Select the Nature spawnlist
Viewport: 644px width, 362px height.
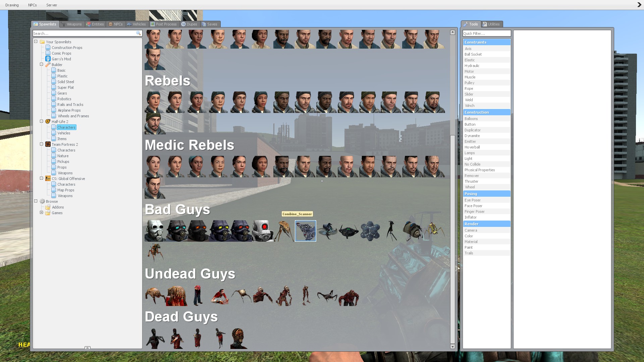click(63, 156)
